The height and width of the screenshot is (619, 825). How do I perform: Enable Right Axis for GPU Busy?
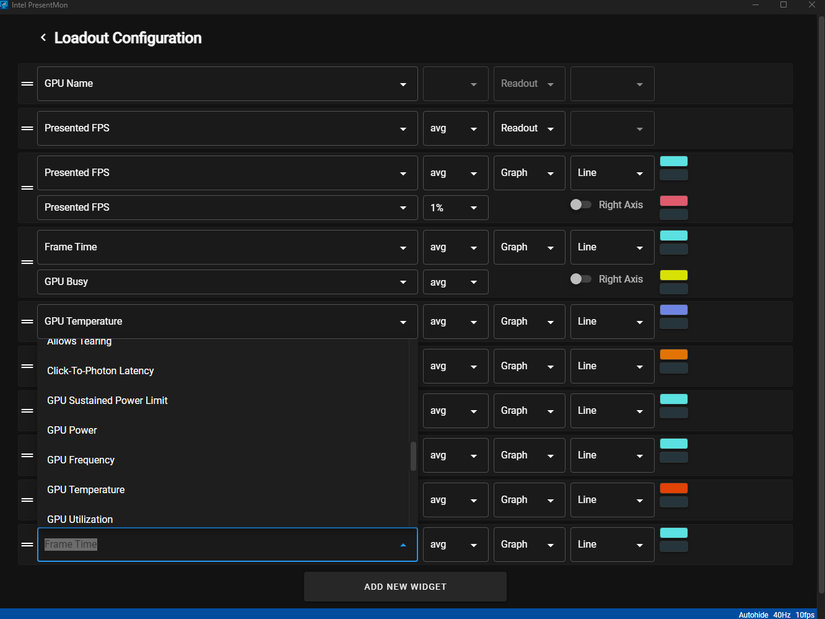[x=580, y=279]
